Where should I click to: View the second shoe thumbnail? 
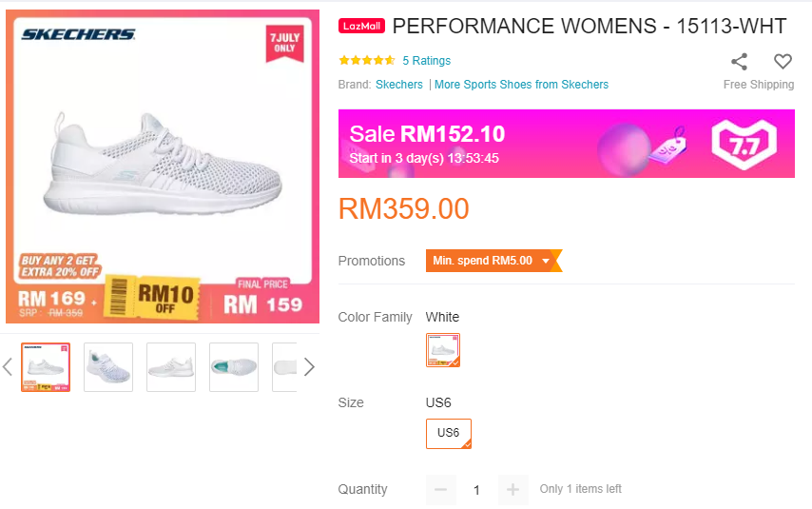click(x=108, y=367)
